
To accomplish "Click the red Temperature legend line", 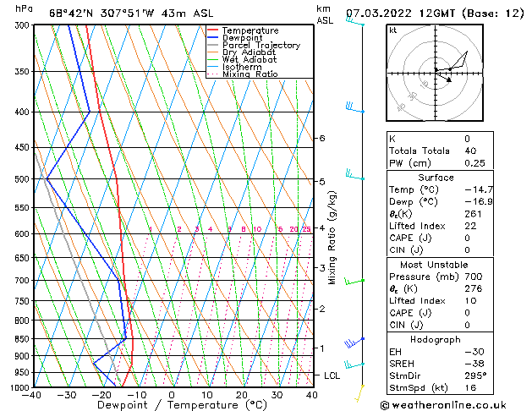I will 212,30.
